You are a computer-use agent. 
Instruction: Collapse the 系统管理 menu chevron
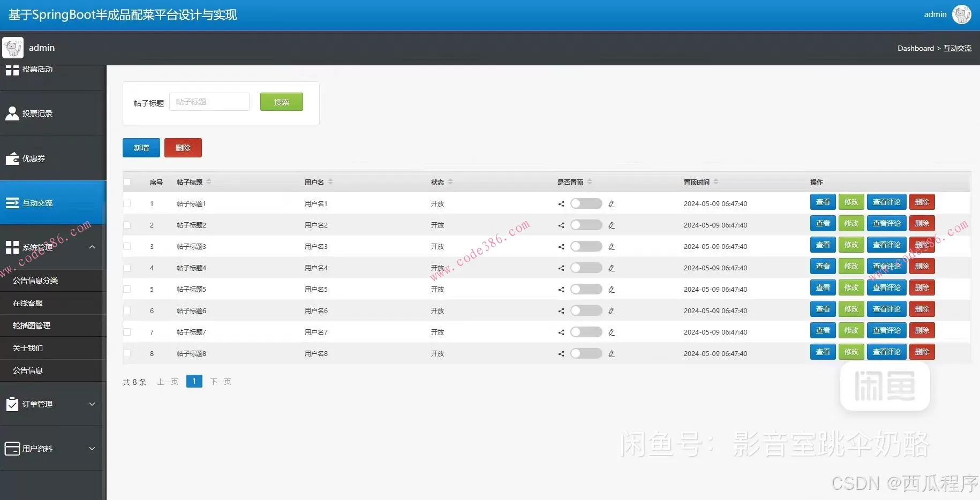coord(92,247)
